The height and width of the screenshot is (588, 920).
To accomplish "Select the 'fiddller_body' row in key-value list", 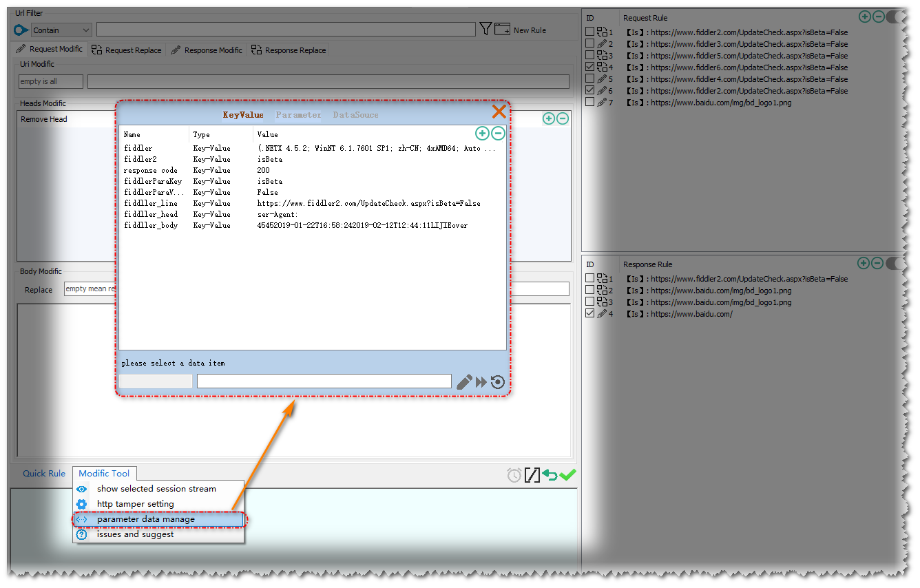I will coord(313,225).
